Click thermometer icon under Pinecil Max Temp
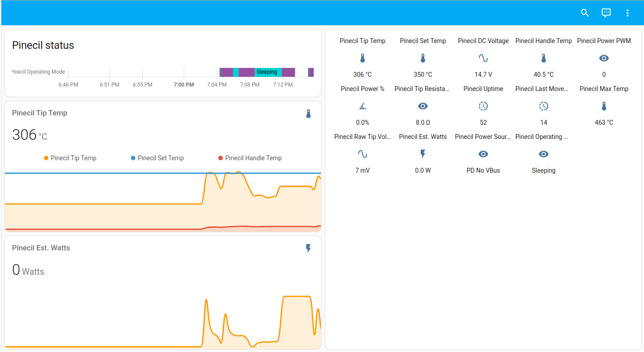The image size is (644, 352). (x=604, y=106)
